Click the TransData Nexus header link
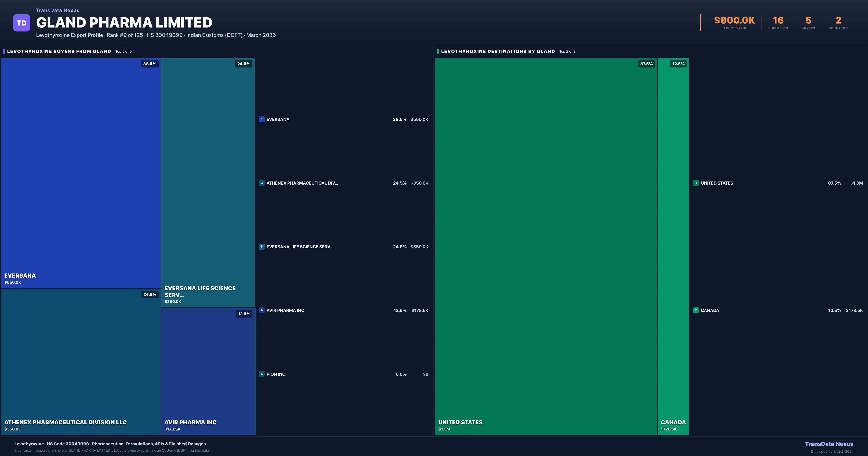Image resolution: width=868 pixels, height=456 pixels. tap(58, 10)
